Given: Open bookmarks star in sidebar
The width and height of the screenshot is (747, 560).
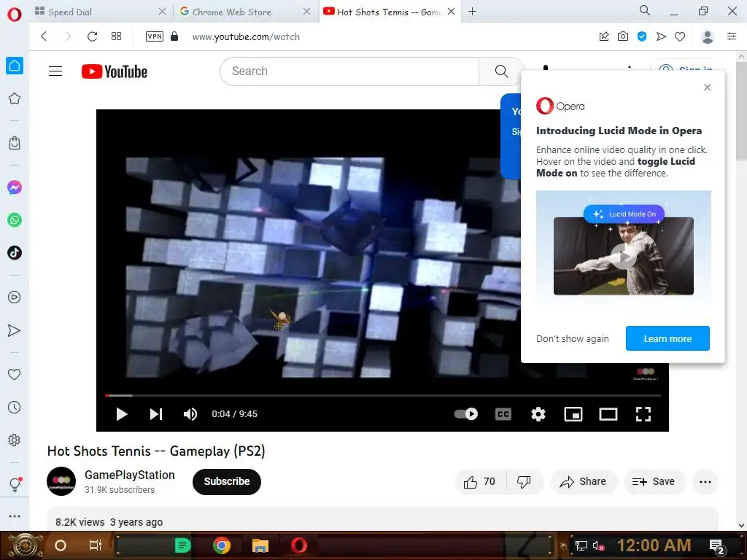Looking at the screenshot, I should 15,98.
